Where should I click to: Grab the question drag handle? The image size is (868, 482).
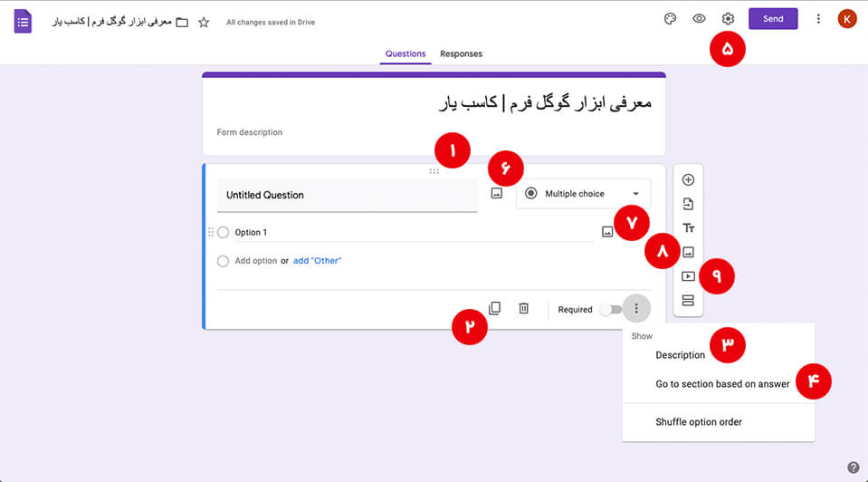[434, 171]
